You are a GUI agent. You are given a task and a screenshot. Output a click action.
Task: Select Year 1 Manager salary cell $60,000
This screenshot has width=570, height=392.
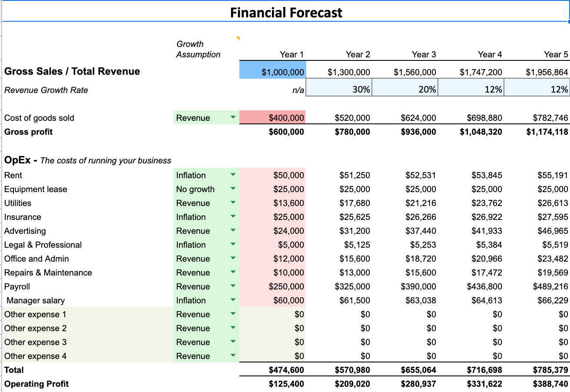(272, 300)
